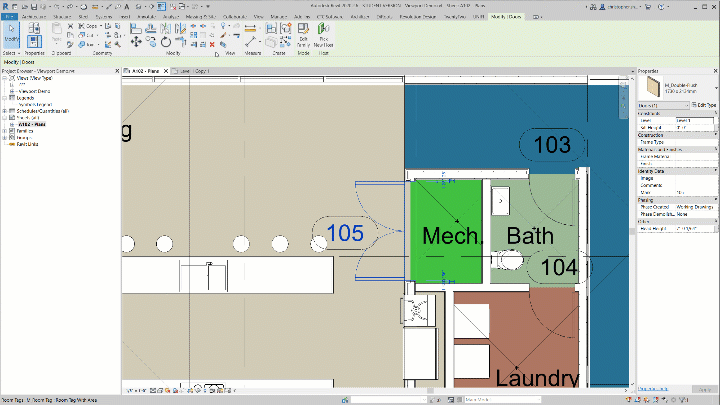The width and height of the screenshot is (720, 405).
Task: Open the Annotate ribbon tab
Action: point(146,17)
